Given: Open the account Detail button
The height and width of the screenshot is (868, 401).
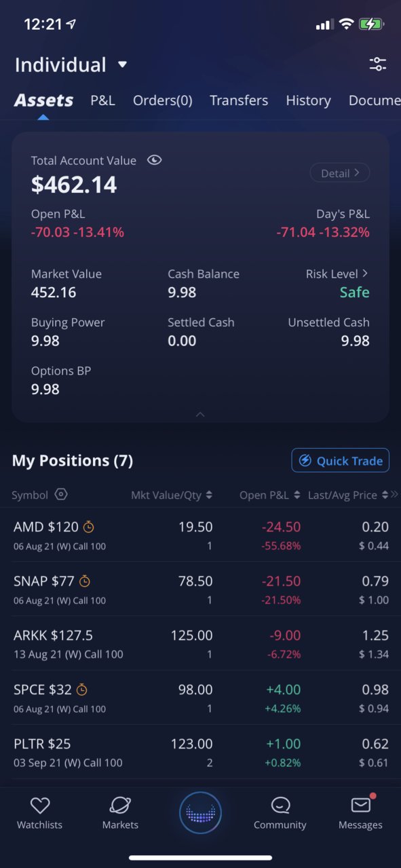Looking at the screenshot, I should pos(340,173).
